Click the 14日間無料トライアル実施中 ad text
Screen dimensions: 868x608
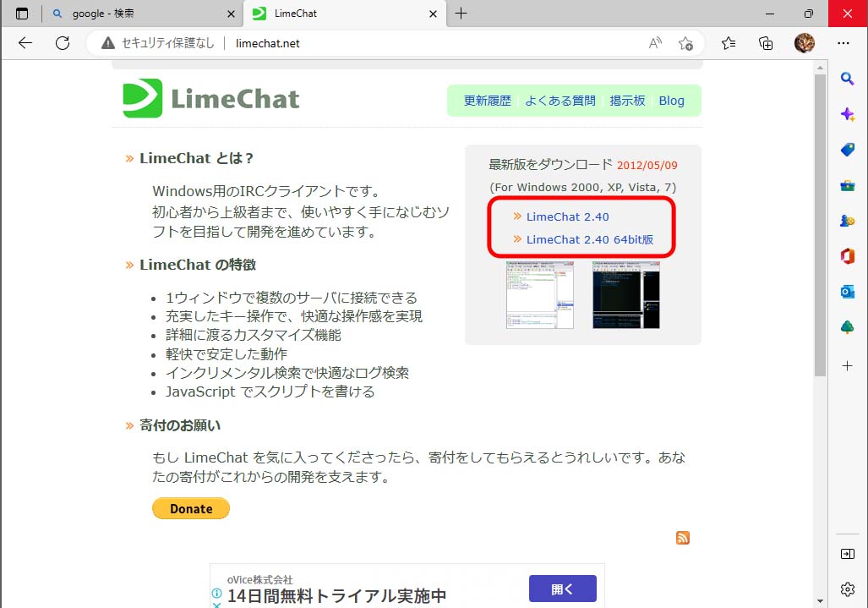click(336, 596)
